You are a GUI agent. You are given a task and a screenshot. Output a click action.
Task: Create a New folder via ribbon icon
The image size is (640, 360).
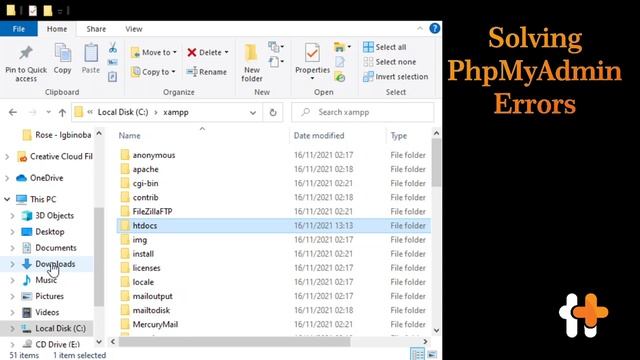(x=251, y=53)
